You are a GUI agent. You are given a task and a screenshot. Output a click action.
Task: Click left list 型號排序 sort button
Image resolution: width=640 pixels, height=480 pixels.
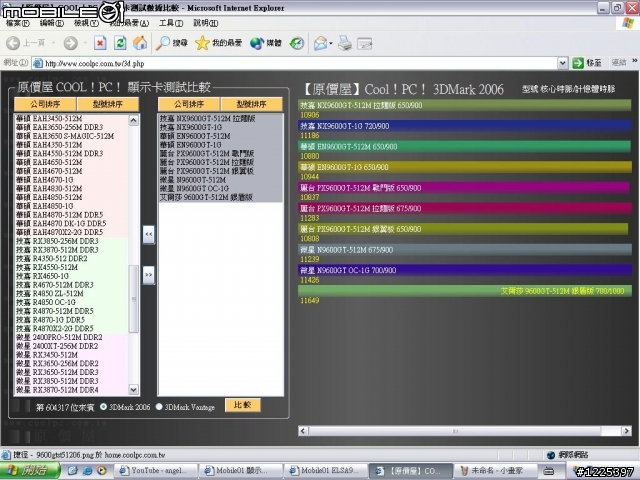(108, 104)
